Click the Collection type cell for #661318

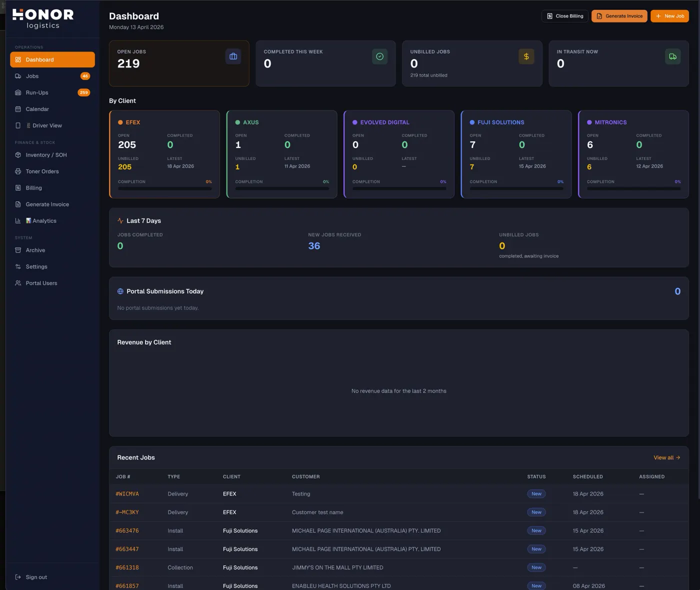click(180, 568)
